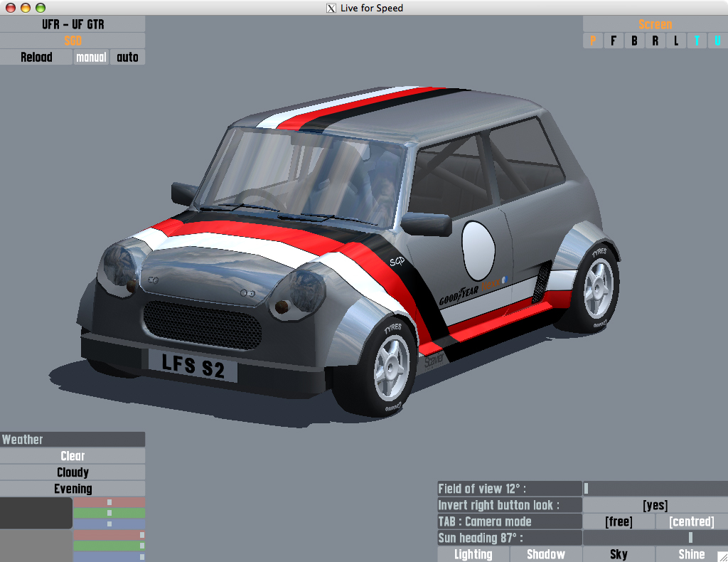
Task: Open the Shadow options tab
Action: [546, 555]
